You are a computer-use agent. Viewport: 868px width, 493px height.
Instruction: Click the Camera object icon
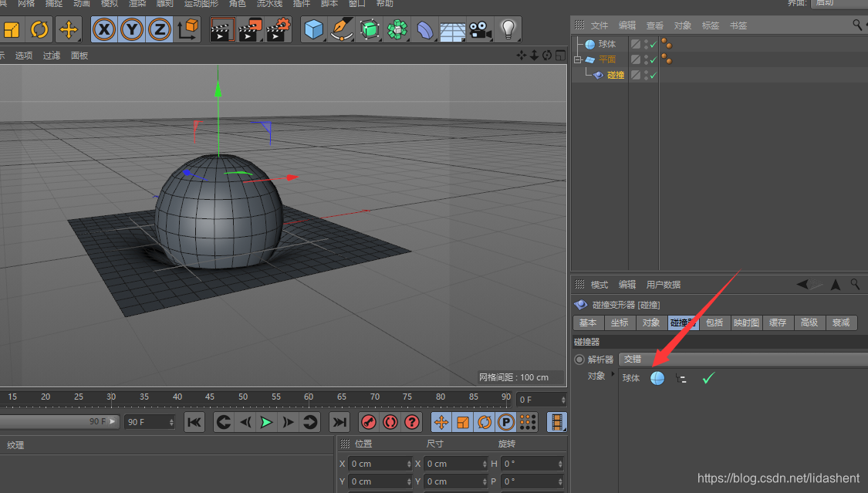click(x=480, y=30)
